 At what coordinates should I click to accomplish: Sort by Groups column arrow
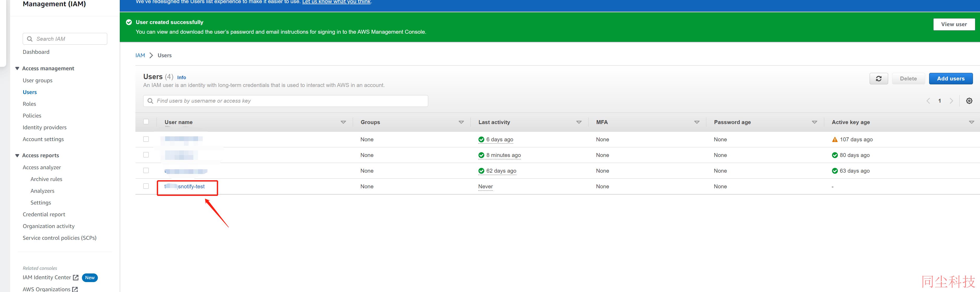tap(461, 122)
